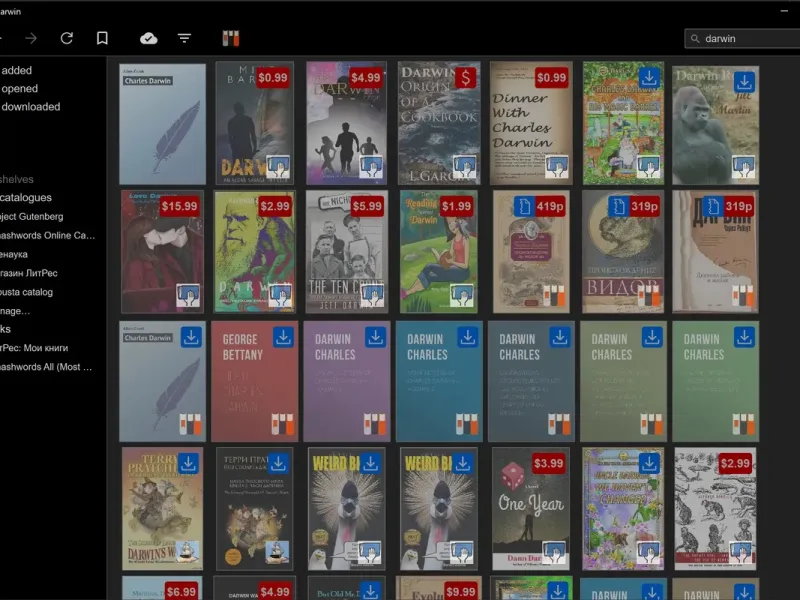Image resolution: width=800 pixels, height=600 pixels.
Task: Click the library icon on 419p book
Action: point(553,296)
